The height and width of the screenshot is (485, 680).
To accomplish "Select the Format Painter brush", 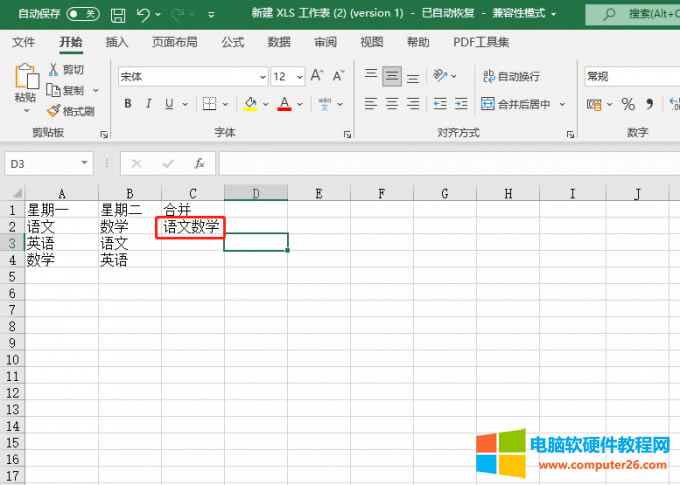I will click(55, 111).
